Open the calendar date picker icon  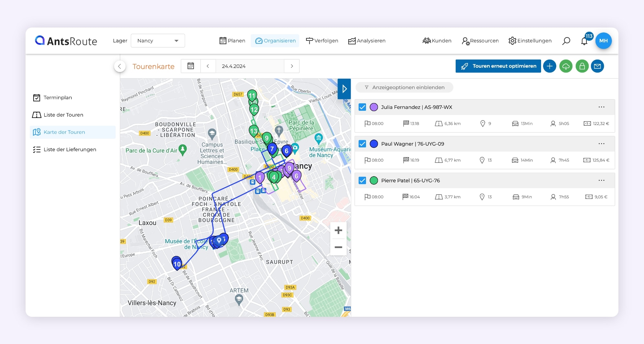click(191, 66)
